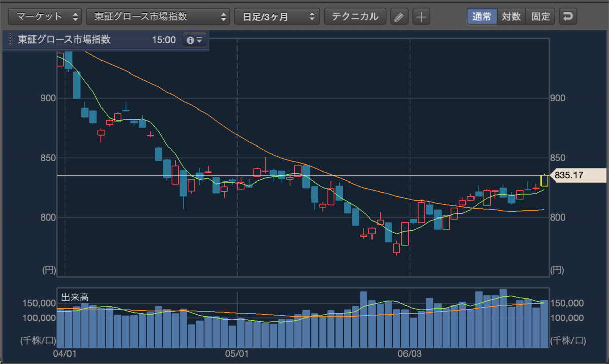Image resolution: width=609 pixels, height=364 pixels.
Task: Select the pencil drawing tool icon
Action: 399,16
